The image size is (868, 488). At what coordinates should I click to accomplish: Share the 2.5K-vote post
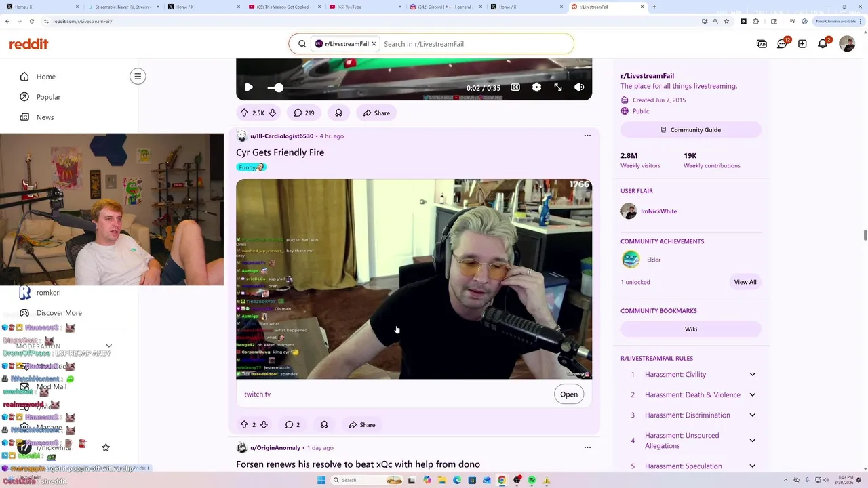coord(376,113)
